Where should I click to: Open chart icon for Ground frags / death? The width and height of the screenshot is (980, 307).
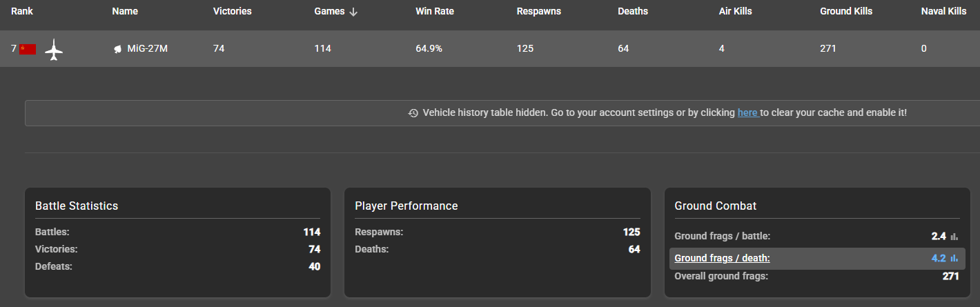(954, 259)
